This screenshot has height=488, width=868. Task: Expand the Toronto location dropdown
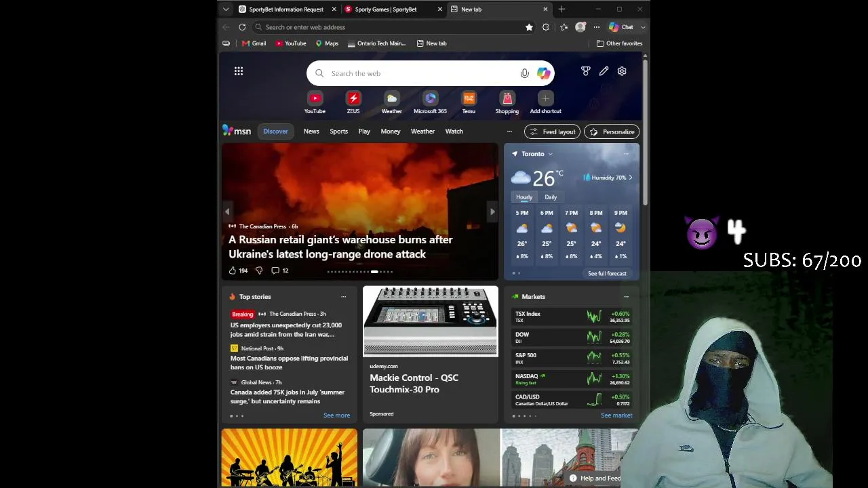(550, 154)
